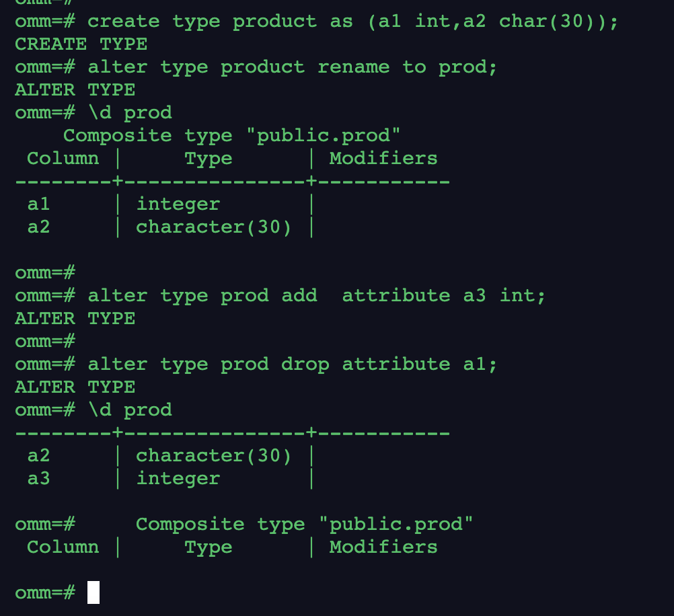Screen dimensions: 674x616
Task: Click the "Modifiers" header in the upper table
Action: point(383,159)
